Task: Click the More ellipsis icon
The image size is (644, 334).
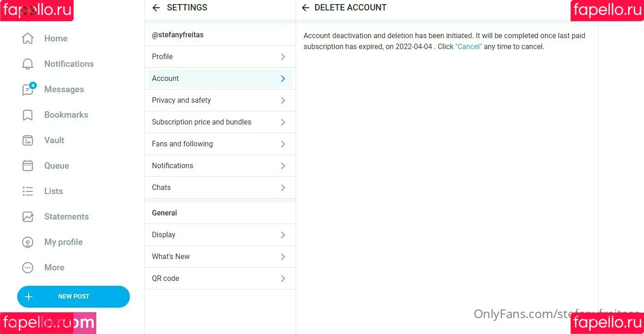Action: tap(28, 268)
